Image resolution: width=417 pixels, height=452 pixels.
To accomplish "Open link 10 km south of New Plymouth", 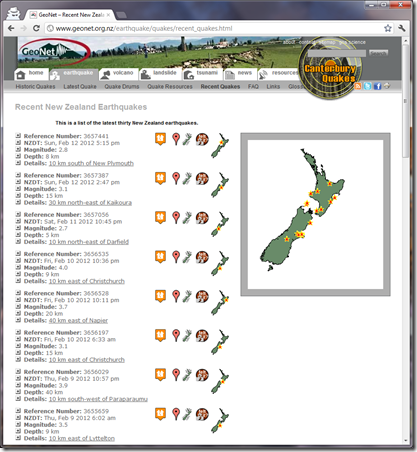I will pyautogui.click(x=91, y=163).
